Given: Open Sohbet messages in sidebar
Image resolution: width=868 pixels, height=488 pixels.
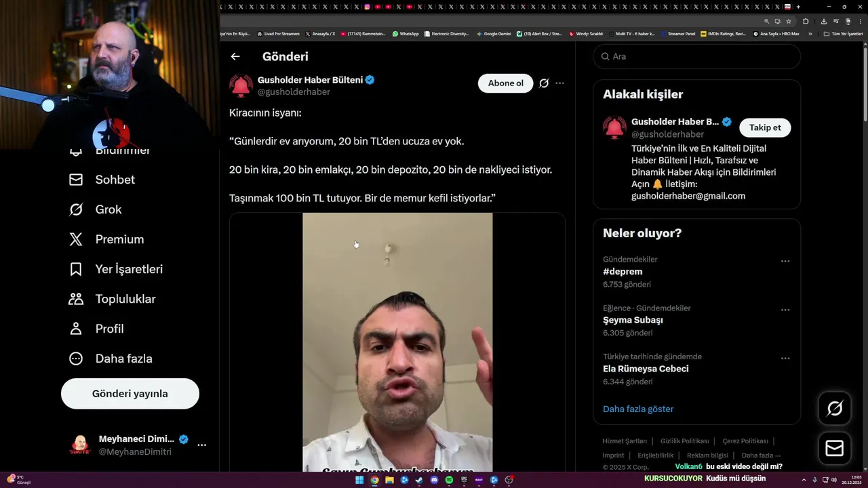Looking at the screenshot, I should tap(102, 180).
